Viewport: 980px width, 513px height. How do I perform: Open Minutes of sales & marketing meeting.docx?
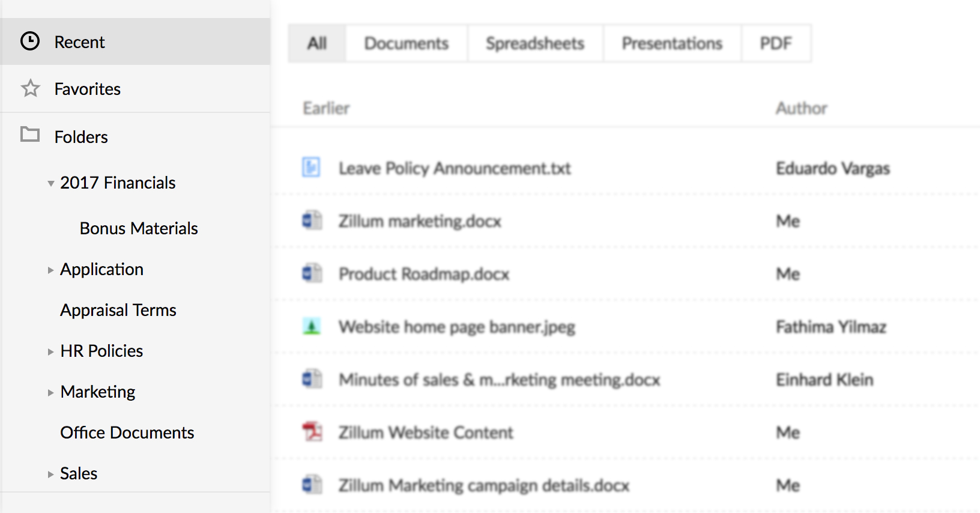[499, 380]
